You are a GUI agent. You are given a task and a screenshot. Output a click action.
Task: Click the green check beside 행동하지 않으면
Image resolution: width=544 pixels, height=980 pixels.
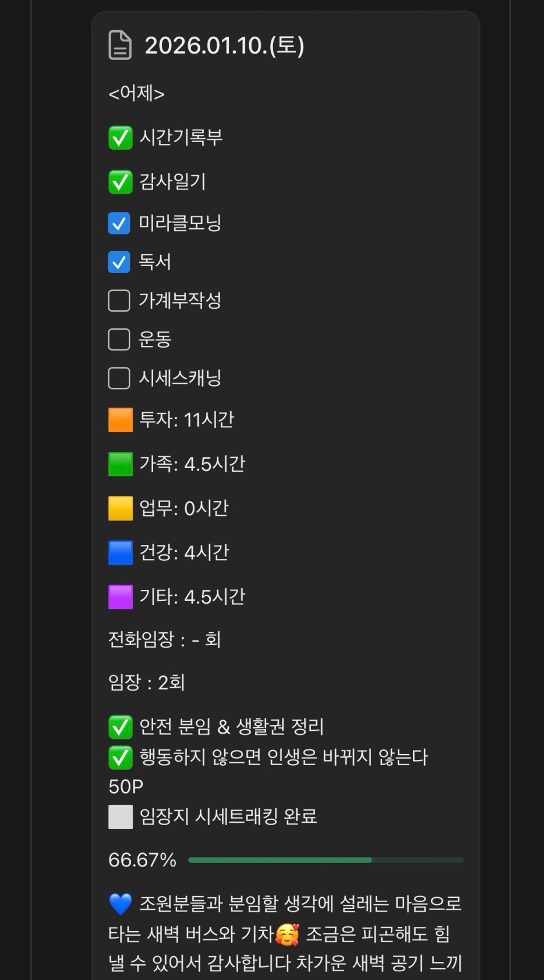[121, 758]
